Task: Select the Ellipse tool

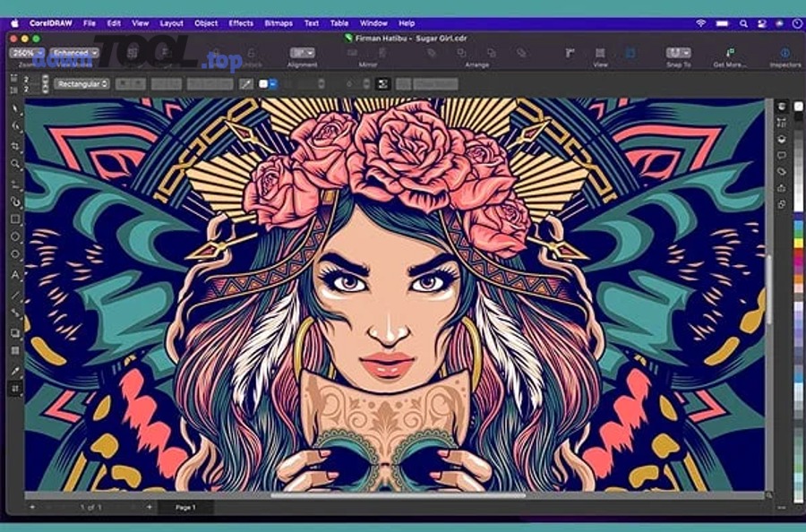Action: coord(15,236)
